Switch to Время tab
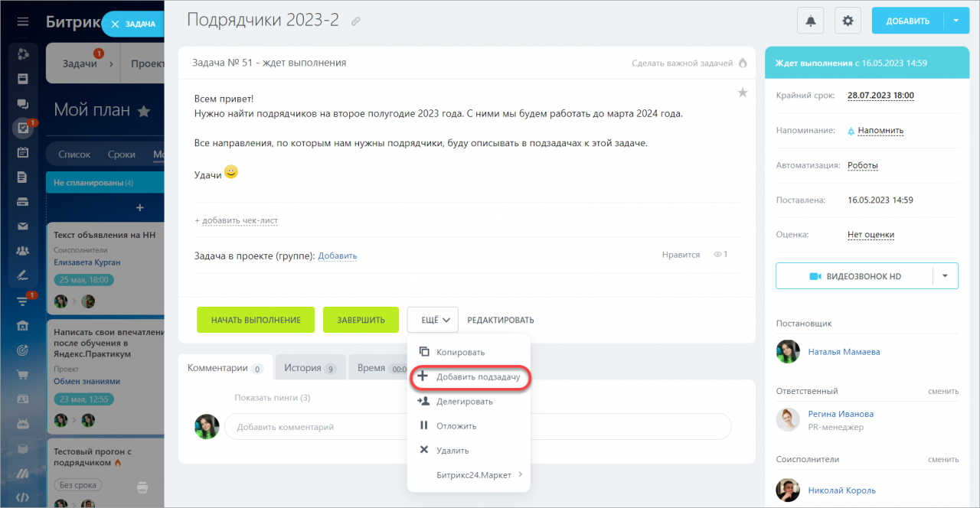 coord(378,368)
